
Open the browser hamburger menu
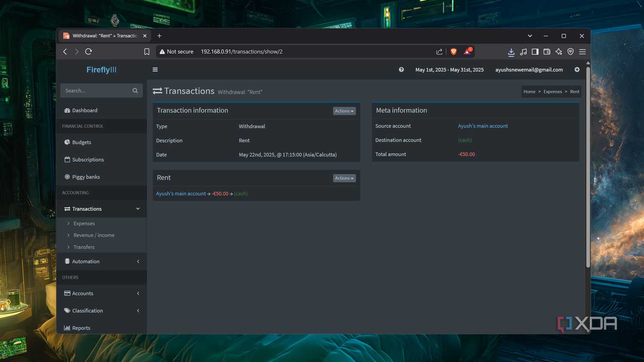(x=583, y=51)
